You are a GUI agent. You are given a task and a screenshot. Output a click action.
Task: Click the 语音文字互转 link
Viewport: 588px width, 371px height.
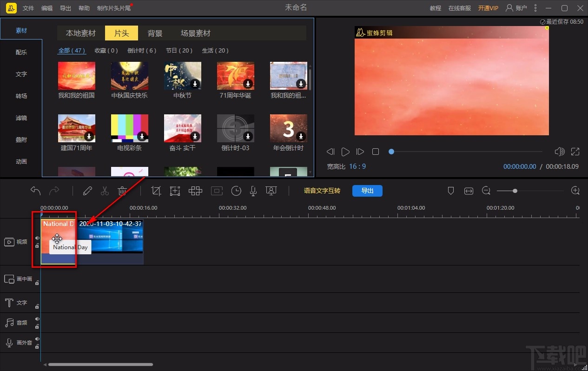tap(322, 191)
